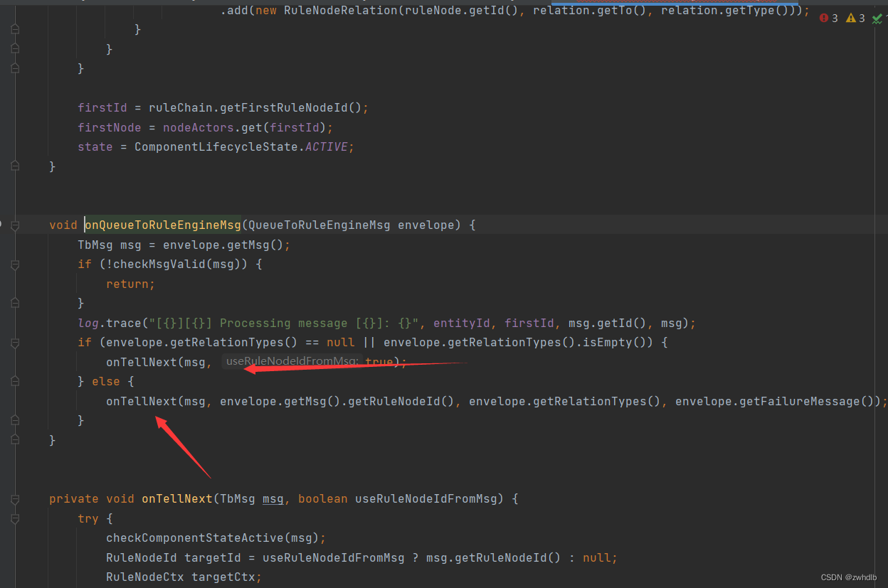Image resolution: width=888 pixels, height=588 pixels.
Task: Click 'firstId' in 'firstId = ruleChain' assignment
Action: pyautogui.click(x=102, y=108)
